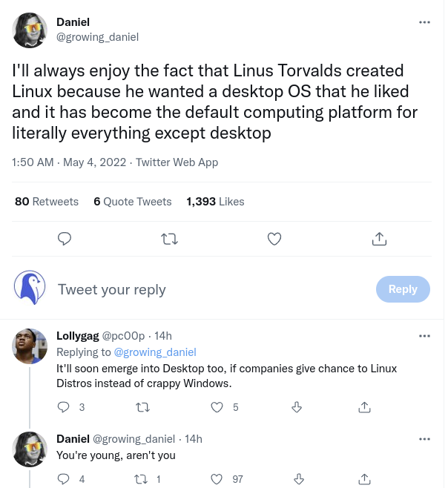Viewport: 448px width, 488px height.
Task: Downvote Daniel's "You're young" reply
Action: click(297, 479)
